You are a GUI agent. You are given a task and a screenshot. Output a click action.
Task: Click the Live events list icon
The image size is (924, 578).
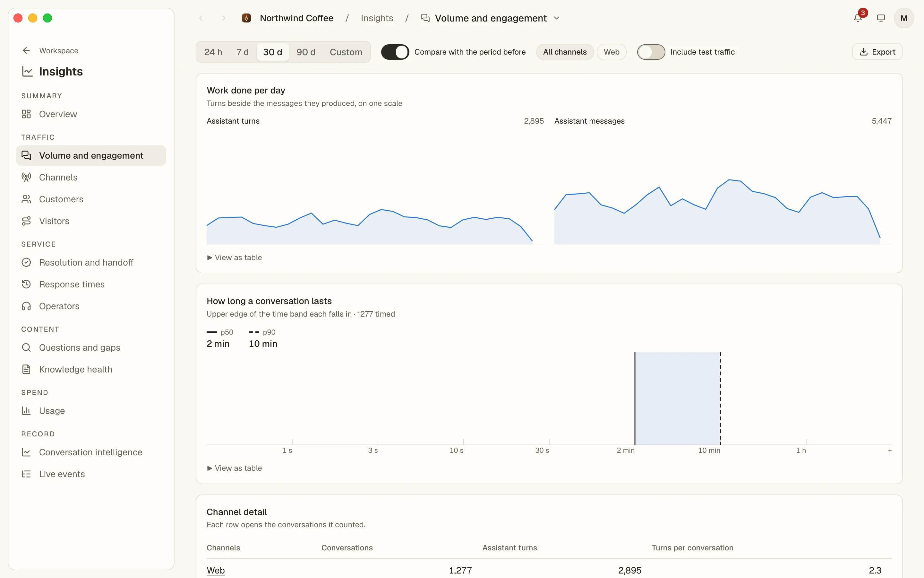tap(26, 474)
